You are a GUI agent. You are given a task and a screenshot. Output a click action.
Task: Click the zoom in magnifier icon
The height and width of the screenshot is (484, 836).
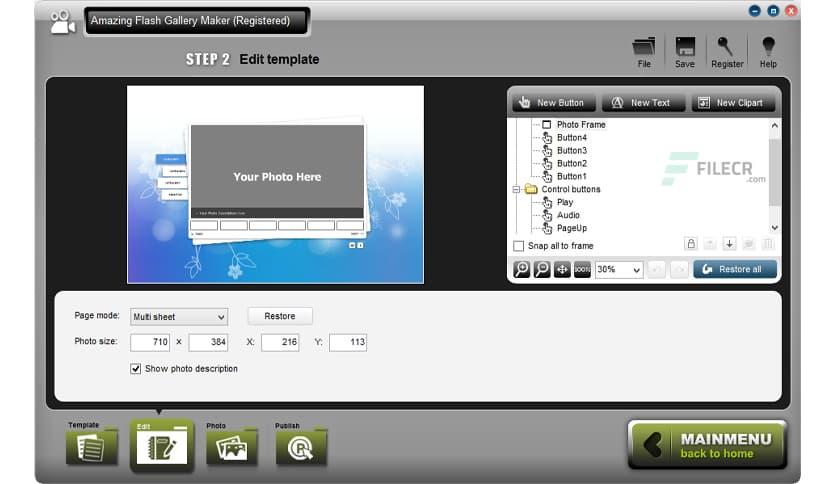click(521, 269)
